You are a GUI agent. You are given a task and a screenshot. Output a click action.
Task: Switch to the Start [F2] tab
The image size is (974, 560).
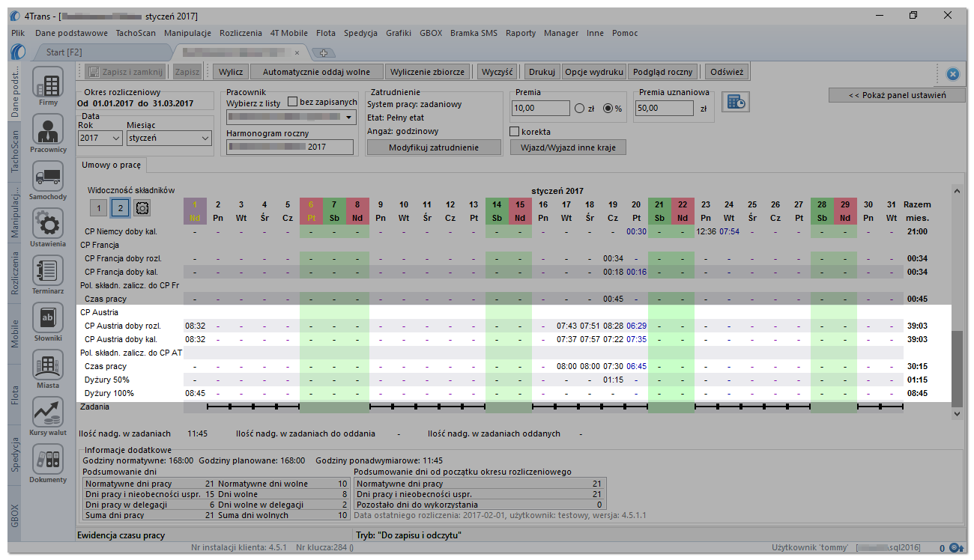click(x=64, y=52)
